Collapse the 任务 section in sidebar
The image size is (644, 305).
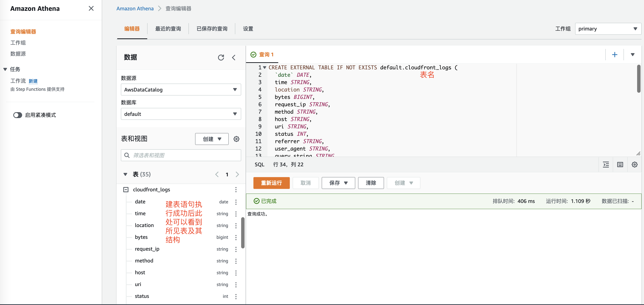(x=5, y=69)
